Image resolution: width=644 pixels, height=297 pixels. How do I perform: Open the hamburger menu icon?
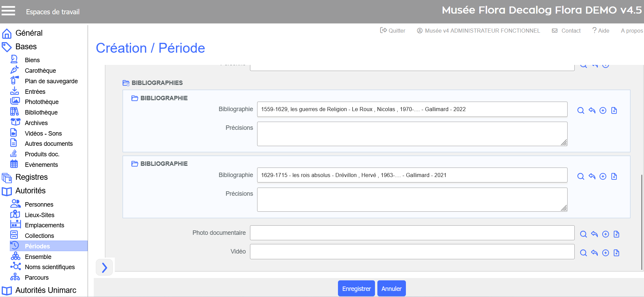(8, 11)
